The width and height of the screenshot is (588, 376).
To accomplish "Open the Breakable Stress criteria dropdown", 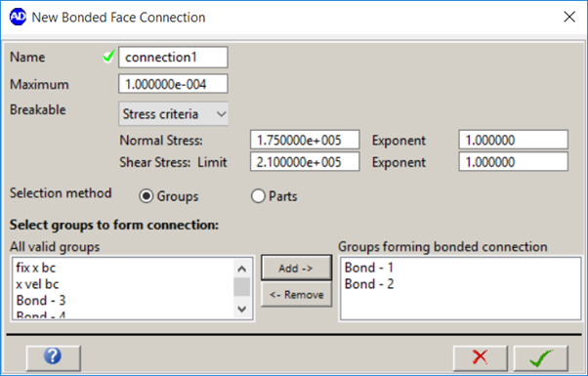I will [x=173, y=114].
